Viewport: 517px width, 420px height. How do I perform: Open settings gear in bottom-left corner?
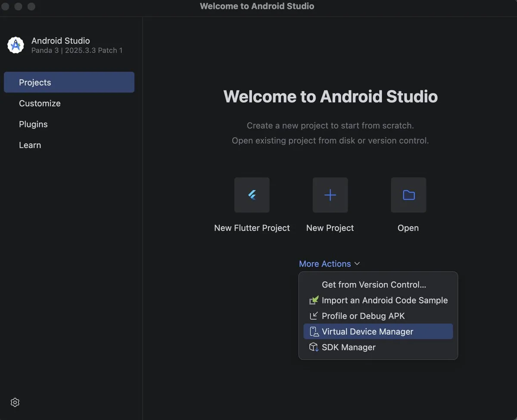[x=15, y=402]
